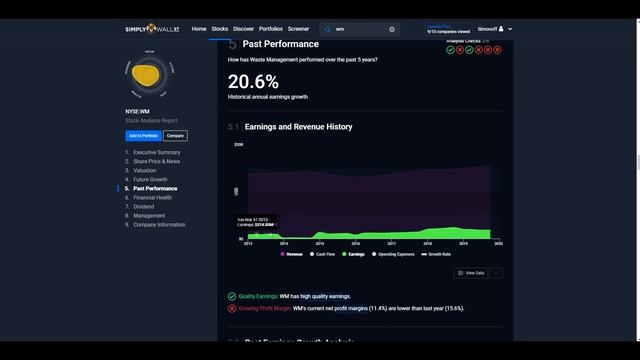This screenshot has height=360, width=640.
Task: Click the 'NYSE:WM' ticker label
Action: pyautogui.click(x=137, y=111)
